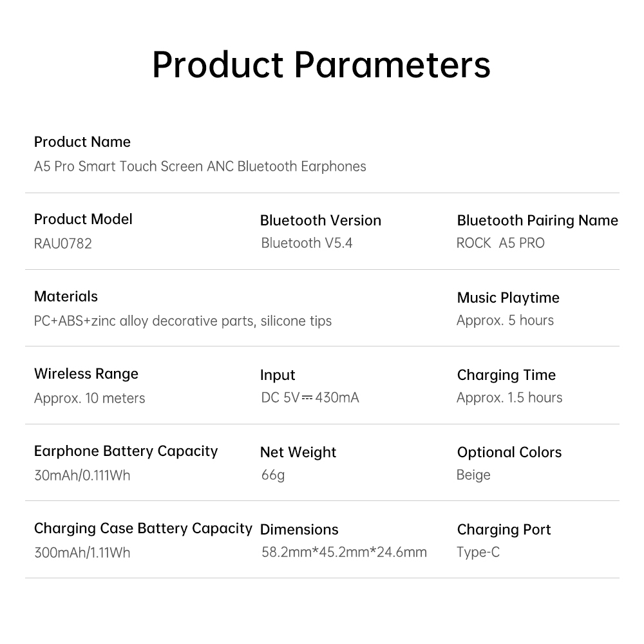The image size is (644, 644).
Task: Select the 30mAh/0.111Wh battery value
Action: 82,475
